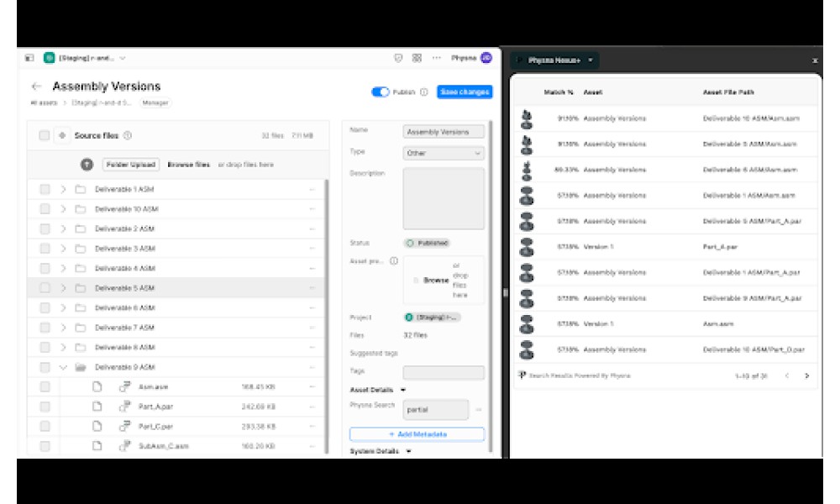Open the Type dropdown showing Other
This screenshot has height=504, width=840.
(x=444, y=153)
